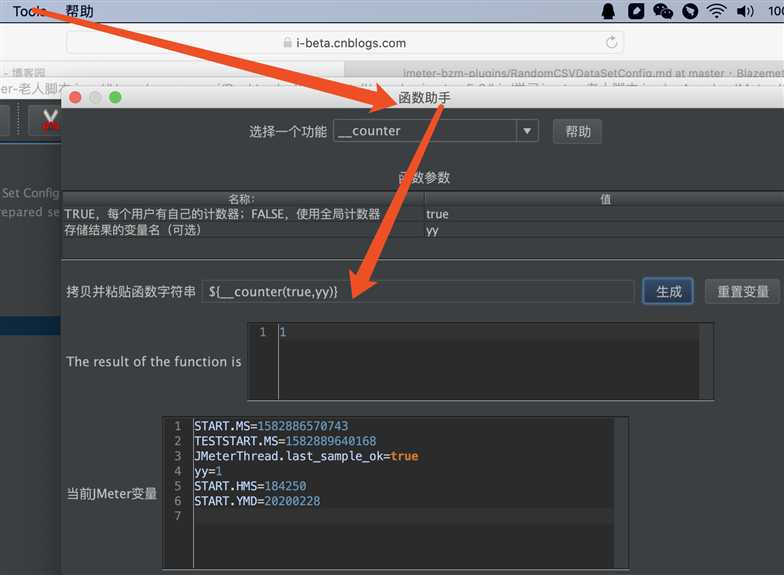Open the volume control icon
784x575 pixels.
click(745, 11)
